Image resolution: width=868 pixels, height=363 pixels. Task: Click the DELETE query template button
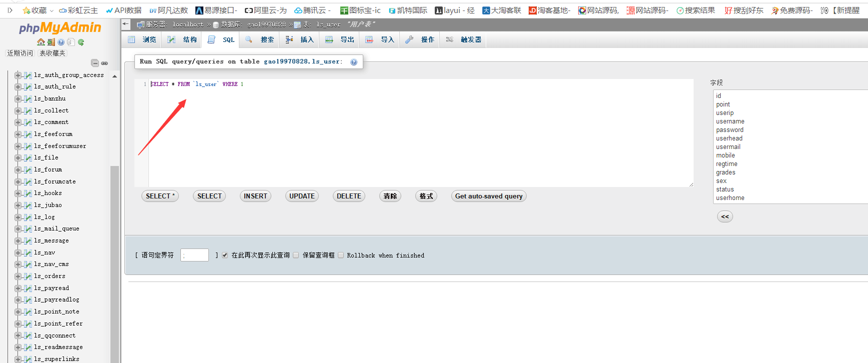349,196
